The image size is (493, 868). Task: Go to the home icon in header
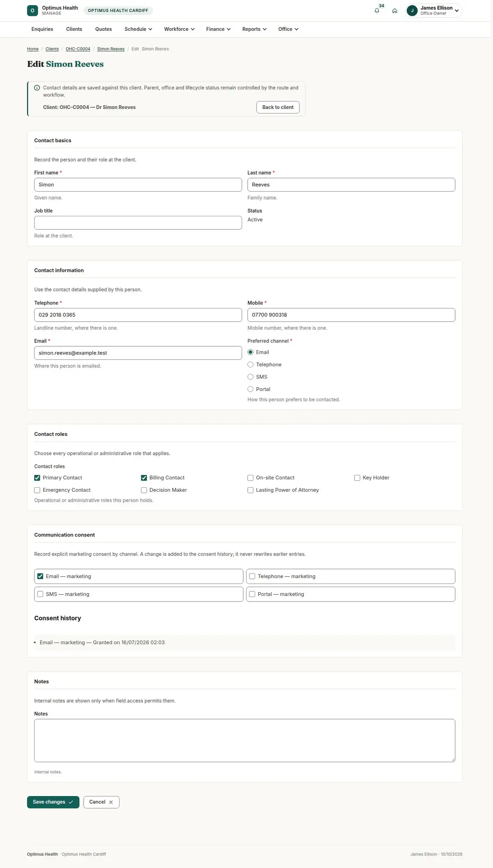pos(394,11)
